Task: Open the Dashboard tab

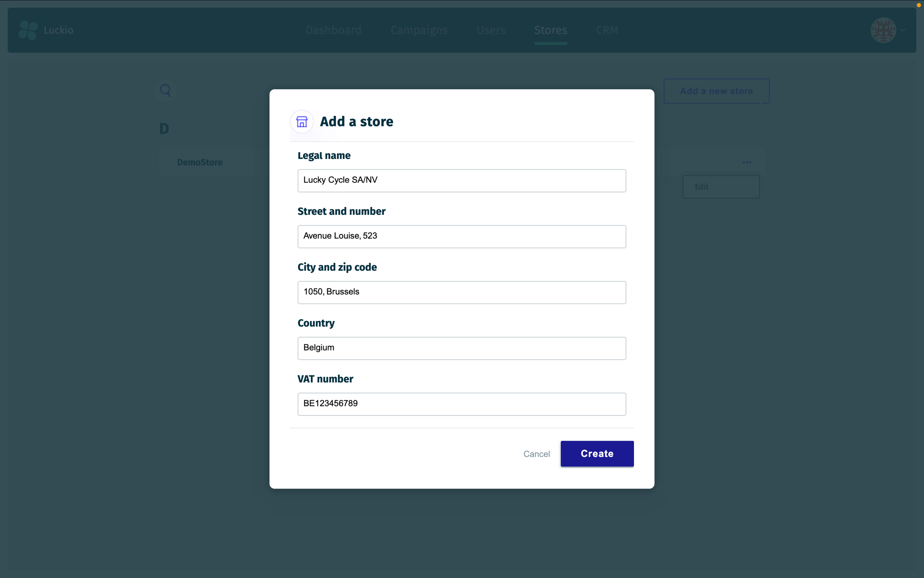Action: coord(333,30)
